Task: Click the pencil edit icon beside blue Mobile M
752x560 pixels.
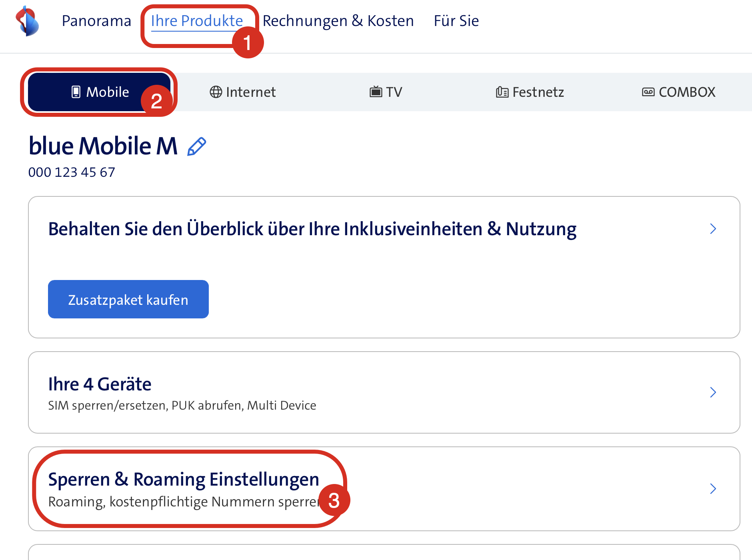Action: coord(197,146)
